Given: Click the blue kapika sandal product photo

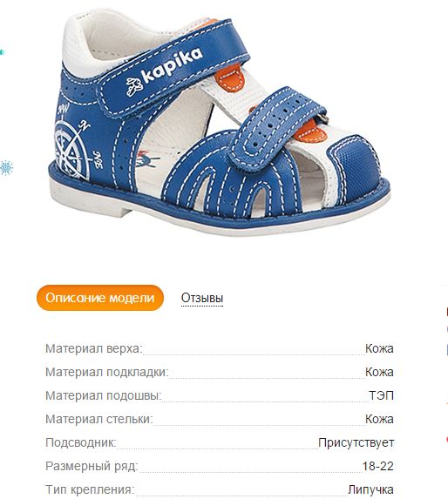Looking at the screenshot, I should click(x=220, y=125).
